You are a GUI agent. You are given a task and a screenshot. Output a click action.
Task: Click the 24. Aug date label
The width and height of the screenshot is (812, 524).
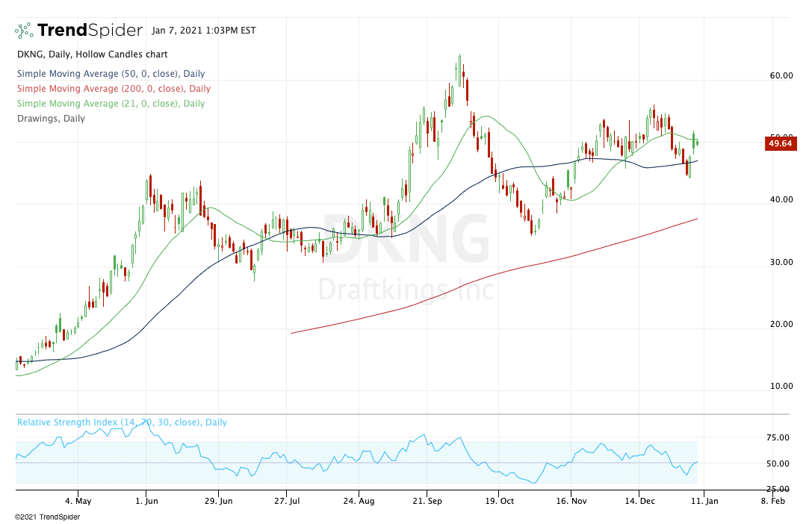click(x=359, y=501)
